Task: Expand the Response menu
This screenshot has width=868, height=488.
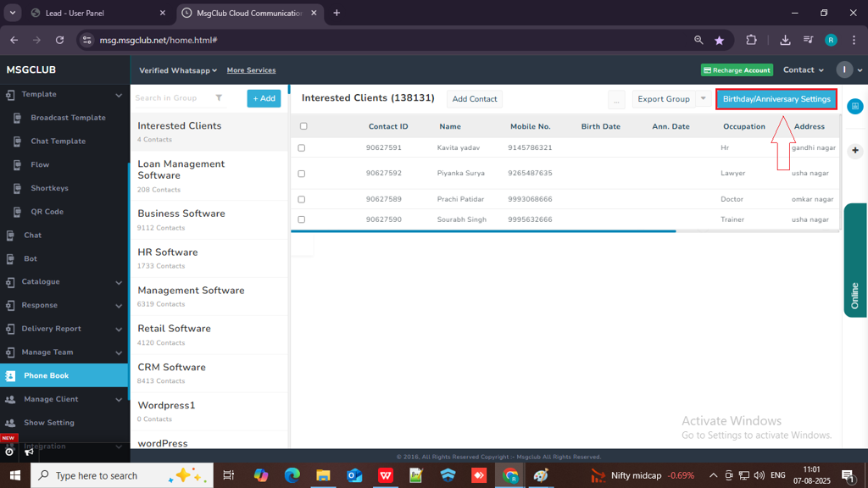Action: (119, 305)
